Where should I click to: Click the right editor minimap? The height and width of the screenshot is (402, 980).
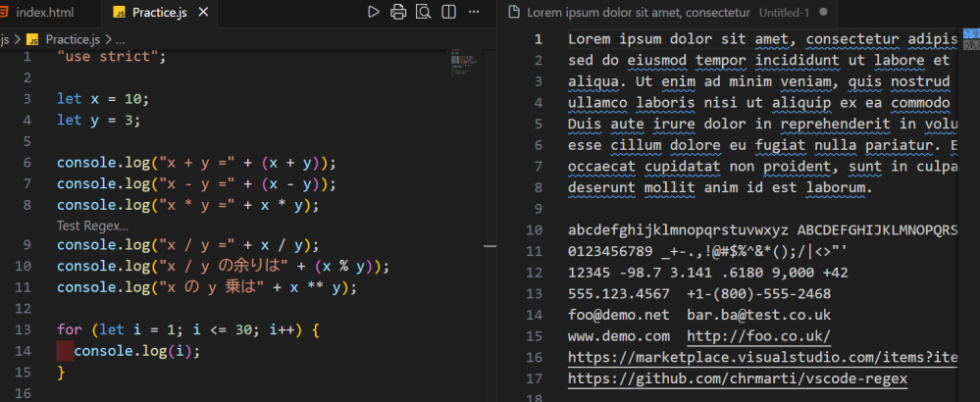[x=970, y=38]
